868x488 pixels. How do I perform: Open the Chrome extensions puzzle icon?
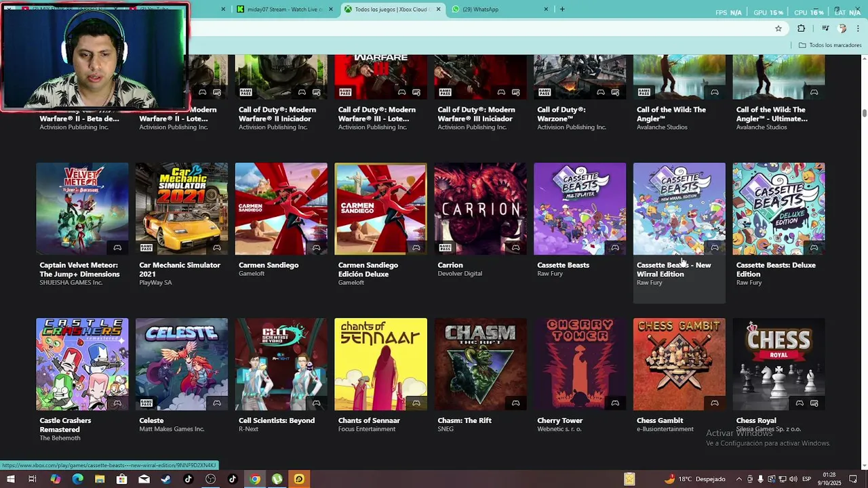coord(802,28)
